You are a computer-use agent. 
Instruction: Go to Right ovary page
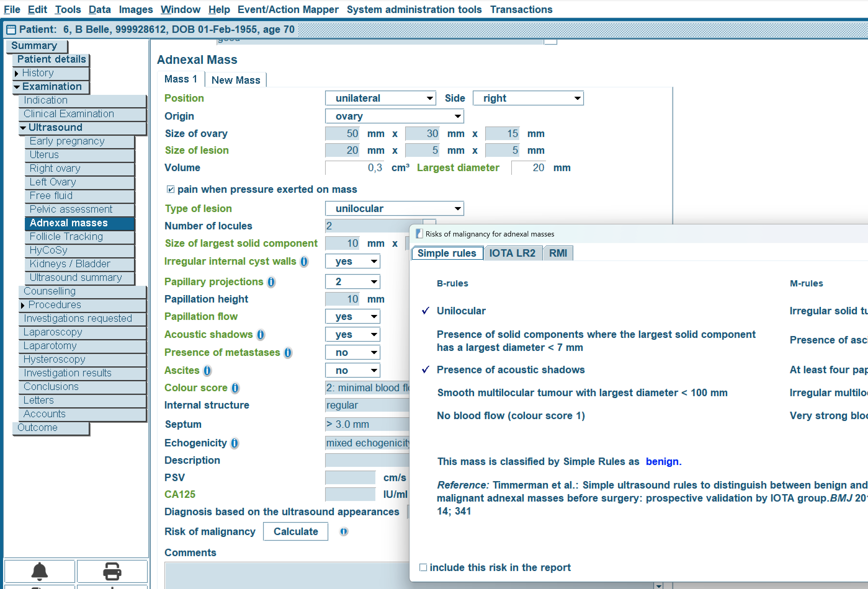click(79, 168)
